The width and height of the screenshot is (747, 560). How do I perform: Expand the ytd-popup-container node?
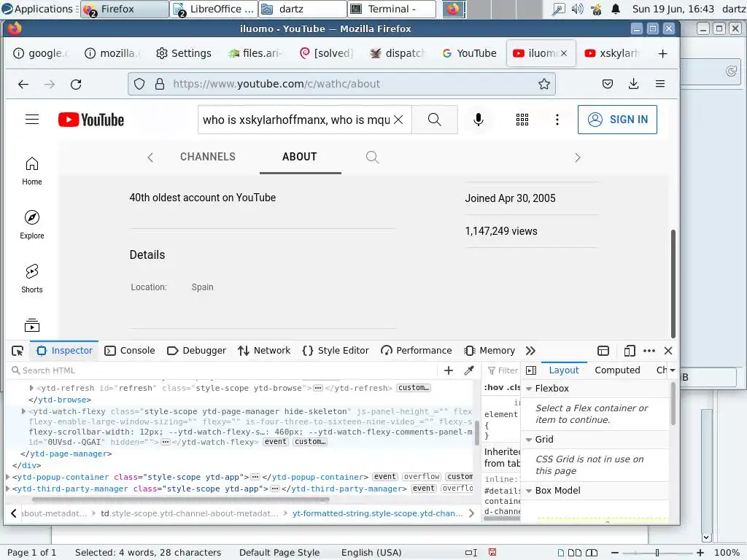7,477
